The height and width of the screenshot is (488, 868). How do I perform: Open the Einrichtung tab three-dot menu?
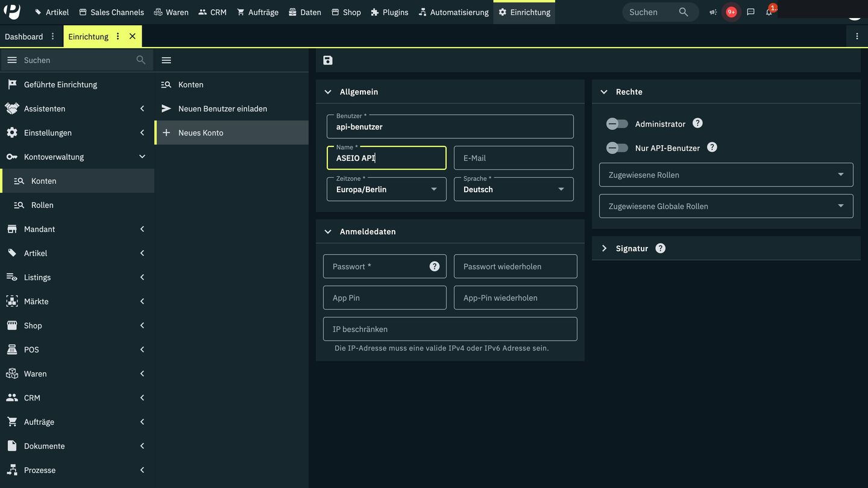118,36
